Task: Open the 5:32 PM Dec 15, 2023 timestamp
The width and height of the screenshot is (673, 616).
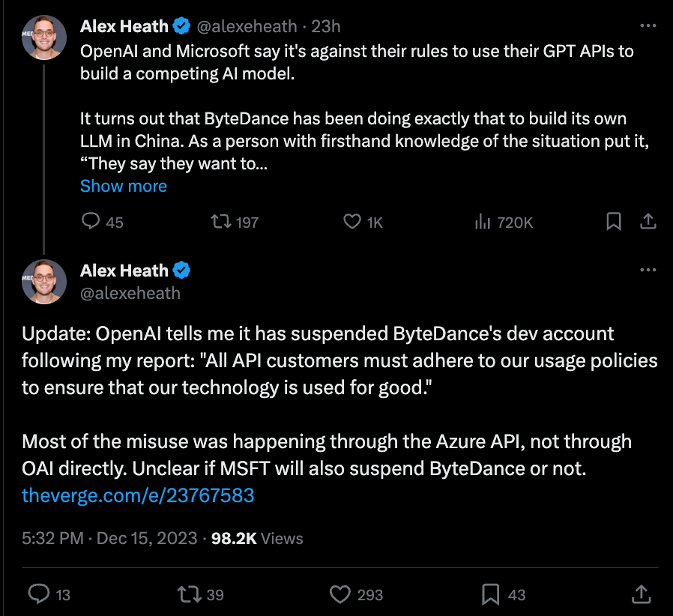Action: [109, 538]
